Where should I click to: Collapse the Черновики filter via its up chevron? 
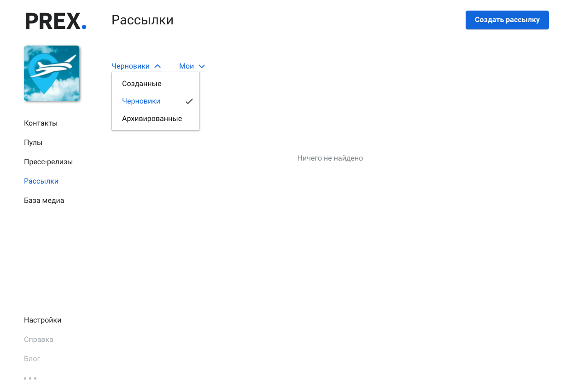tap(158, 66)
